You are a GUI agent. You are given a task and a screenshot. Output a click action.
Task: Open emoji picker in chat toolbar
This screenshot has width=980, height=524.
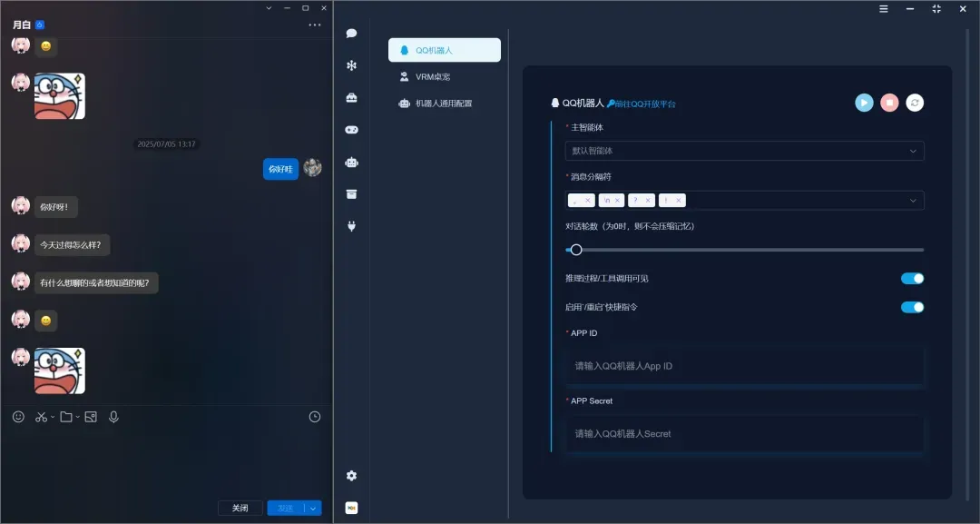[18, 417]
